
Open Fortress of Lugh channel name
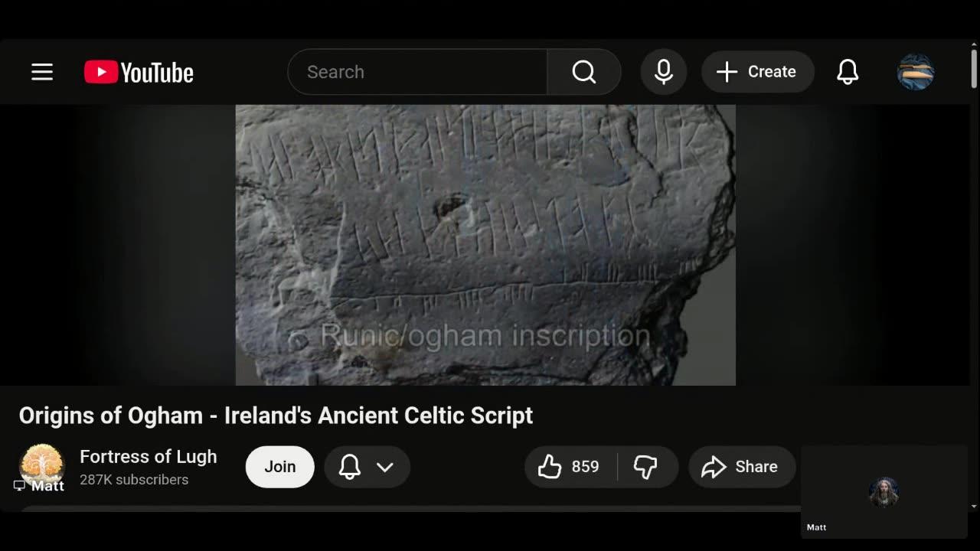click(149, 457)
